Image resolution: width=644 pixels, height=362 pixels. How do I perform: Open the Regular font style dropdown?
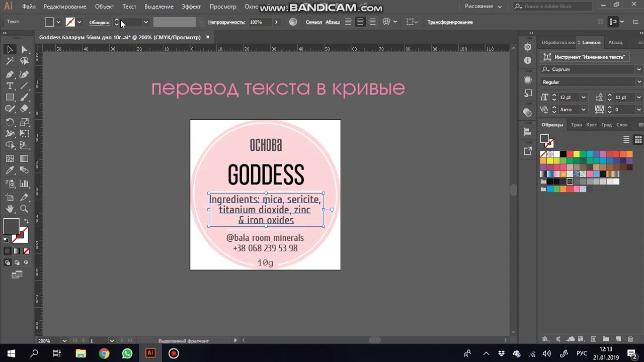click(639, 82)
